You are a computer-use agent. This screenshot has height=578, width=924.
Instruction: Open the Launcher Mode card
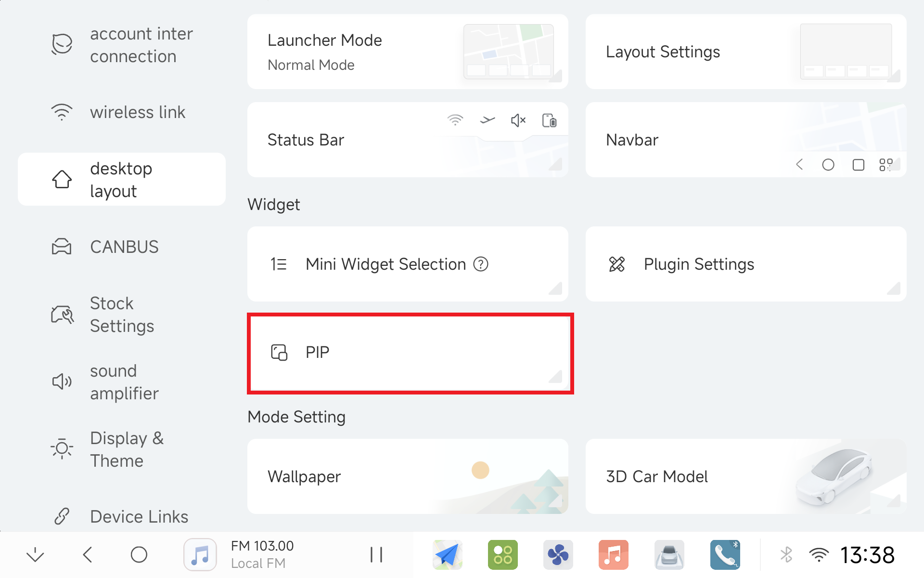click(x=408, y=52)
